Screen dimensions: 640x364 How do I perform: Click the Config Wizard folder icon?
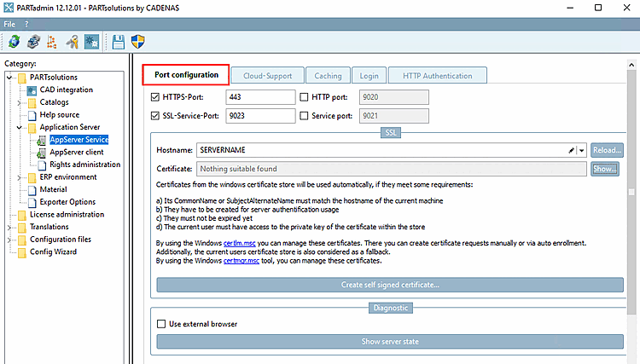pyautogui.click(x=22, y=252)
